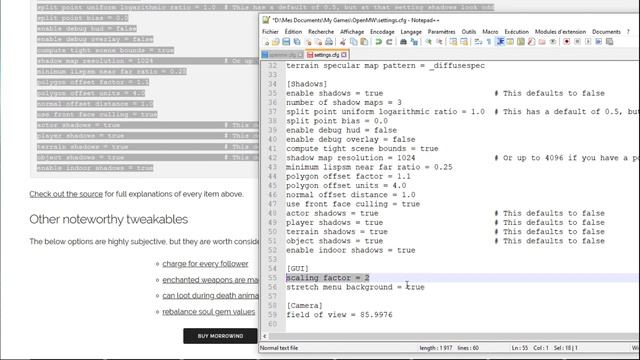Open the Macro menu

490,31
